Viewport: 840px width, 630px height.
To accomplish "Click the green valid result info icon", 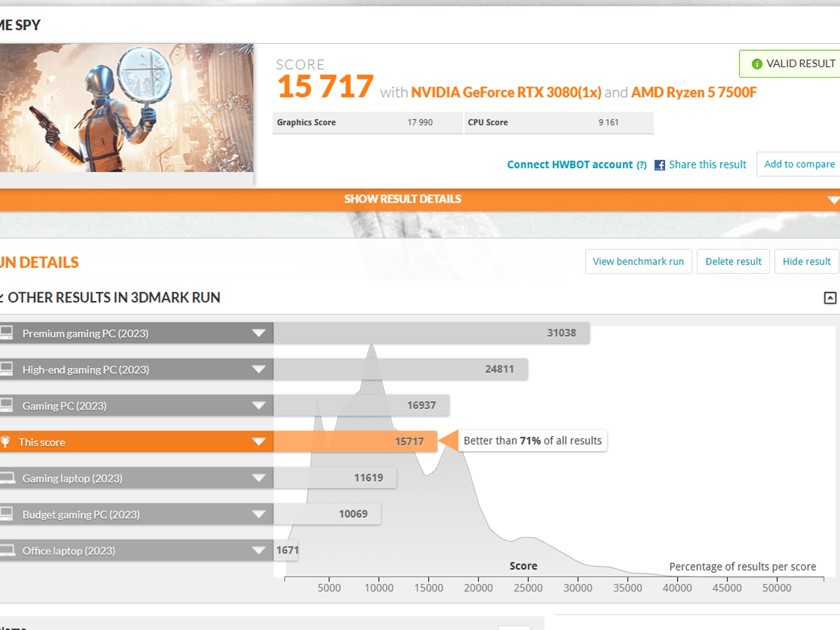I will pyautogui.click(x=757, y=64).
